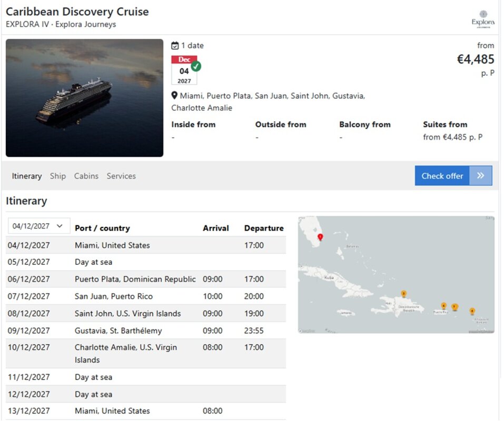504x421 pixels.
Task: Click the Outside from label
Action: point(281,125)
